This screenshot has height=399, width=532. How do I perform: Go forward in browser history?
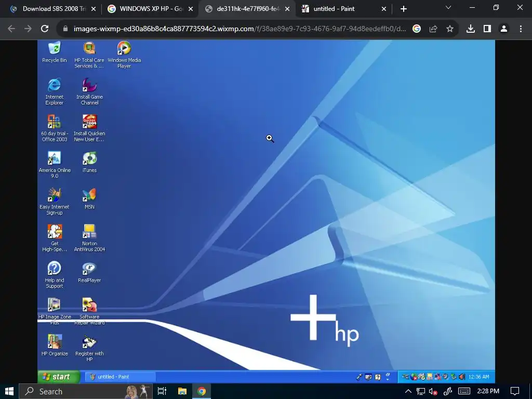click(x=28, y=29)
